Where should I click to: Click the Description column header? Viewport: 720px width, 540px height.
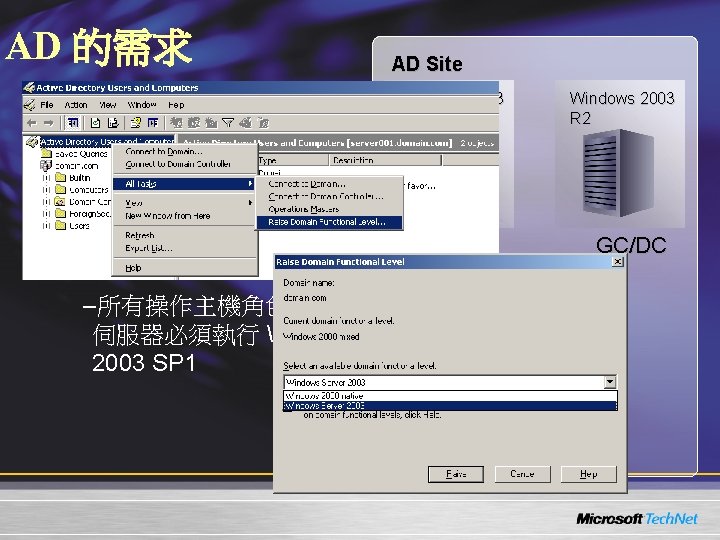(x=385, y=160)
